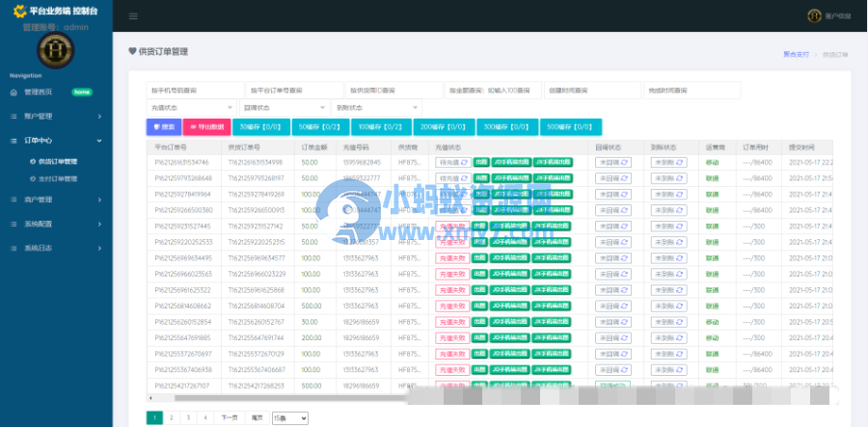
Task: Focus the 按平台订单号查询 search field
Action: (x=294, y=91)
